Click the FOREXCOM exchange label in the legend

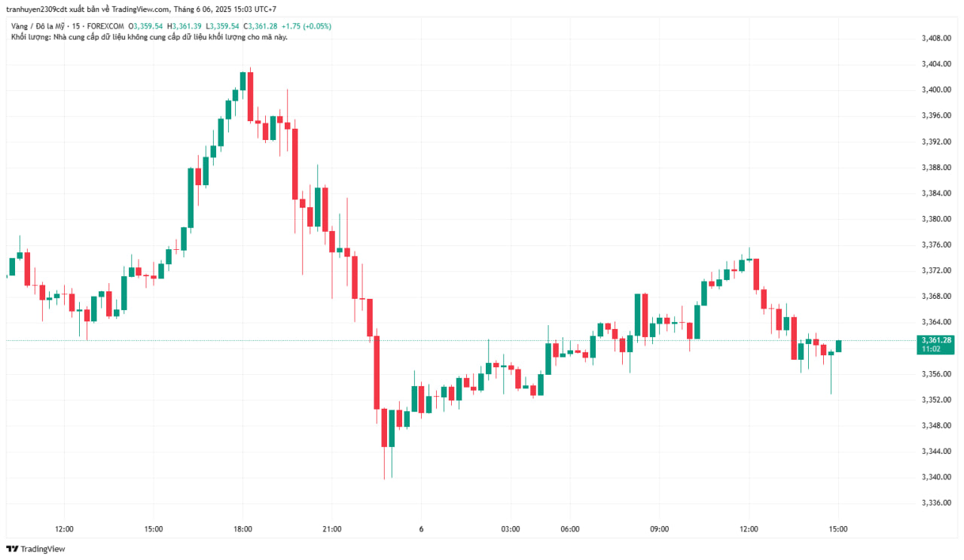(105, 26)
